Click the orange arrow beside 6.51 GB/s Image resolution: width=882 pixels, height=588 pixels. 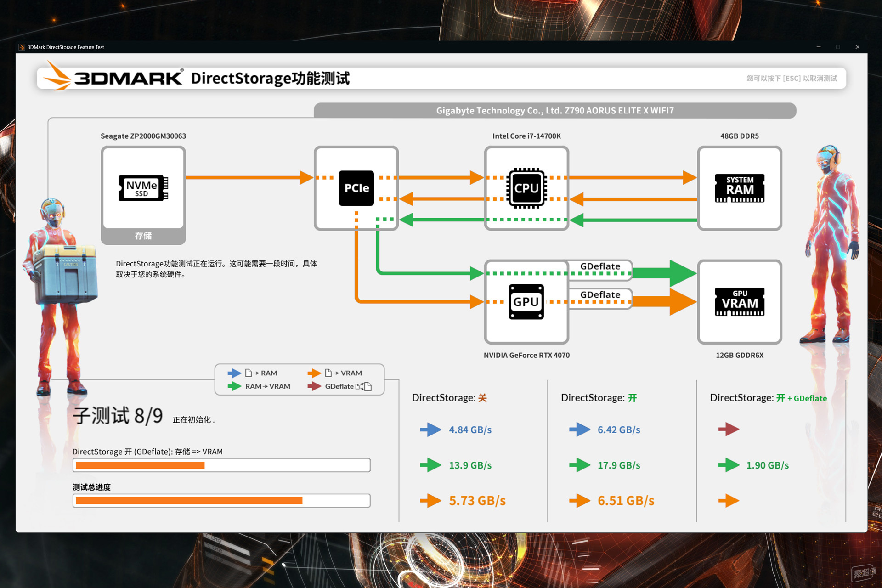tap(580, 500)
